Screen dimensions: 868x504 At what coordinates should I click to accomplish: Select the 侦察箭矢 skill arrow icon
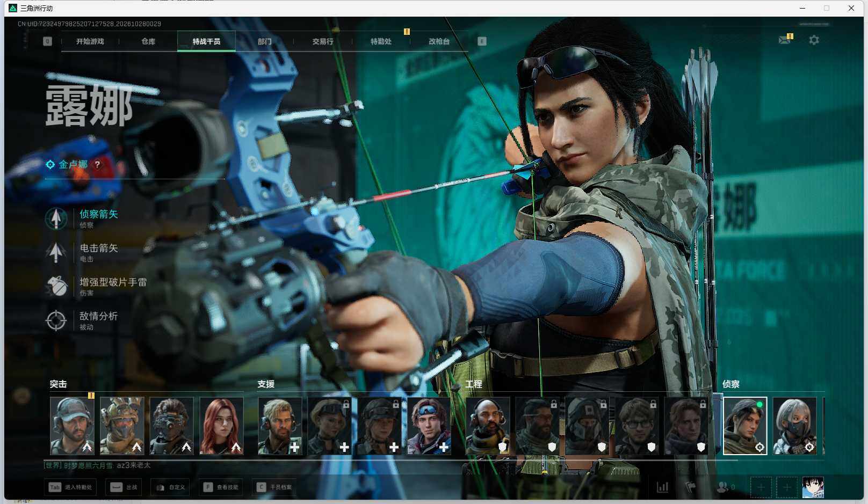tap(56, 218)
